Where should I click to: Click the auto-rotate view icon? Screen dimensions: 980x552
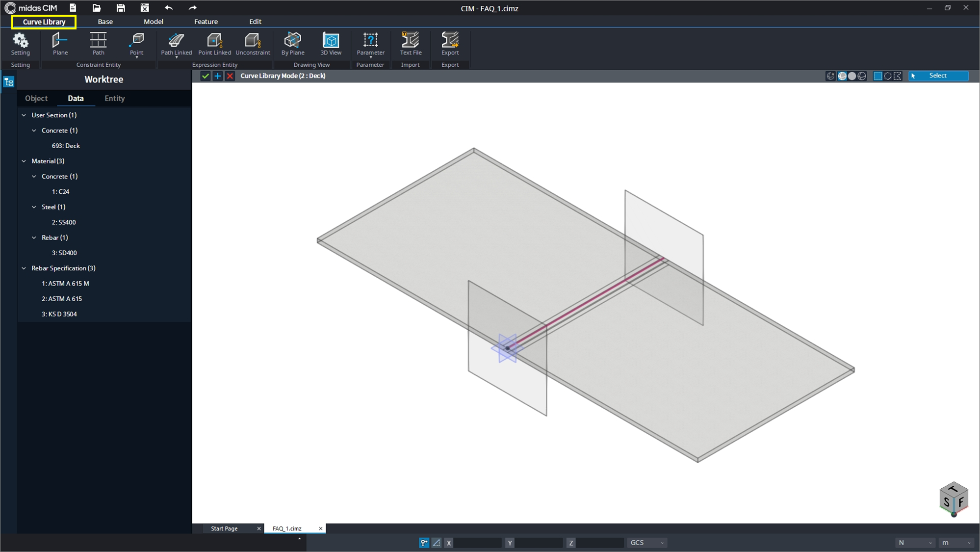pos(830,76)
